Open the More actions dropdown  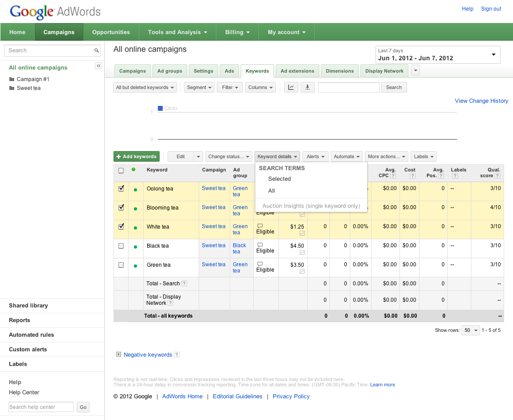click(x=387, y=156)
